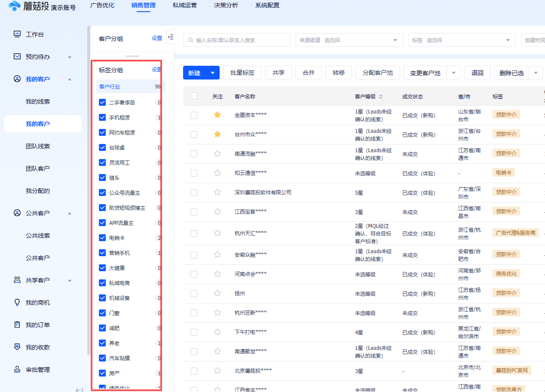Image resolution: width=545 pixels, height=392 pixels.
Task: Toggle the star to follow 知云通信
Action: pos(217,173)
